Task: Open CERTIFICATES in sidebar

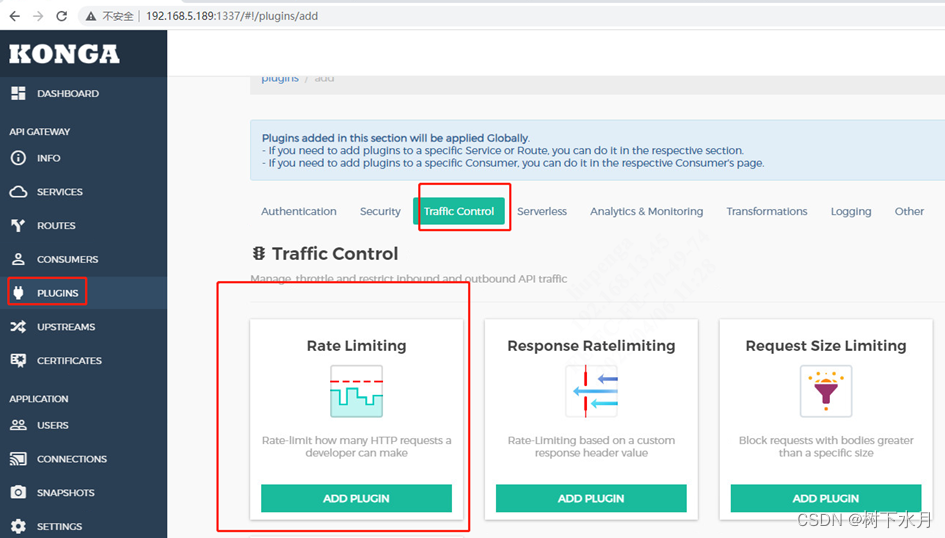Action: click(69, 360)
